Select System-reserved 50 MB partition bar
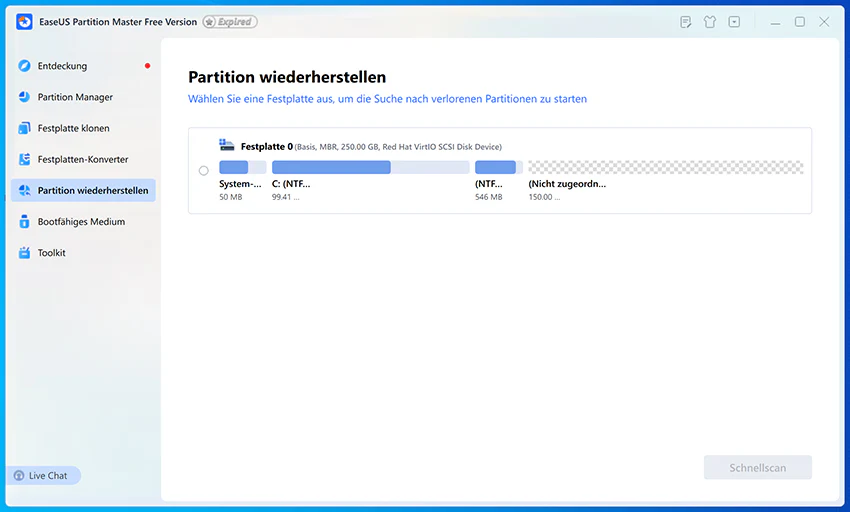Image resolution: width=850 pixels, height=512 pixels. (243, 167)
